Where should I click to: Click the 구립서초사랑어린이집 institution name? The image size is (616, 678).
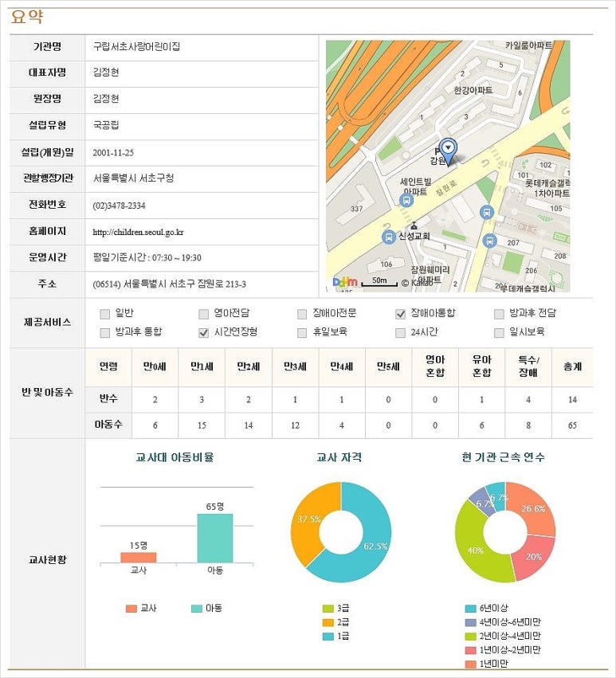(x=137, y=46)
